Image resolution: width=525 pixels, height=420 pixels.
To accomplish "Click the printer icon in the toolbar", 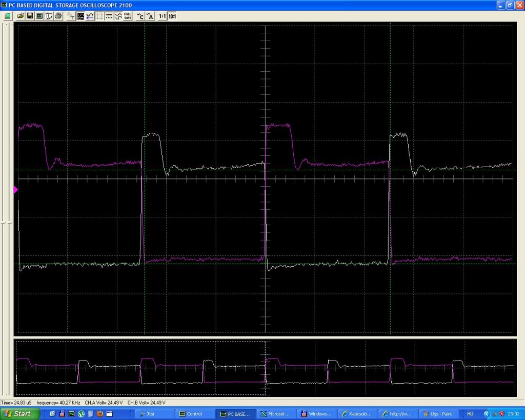I will [x=58, y=16].
